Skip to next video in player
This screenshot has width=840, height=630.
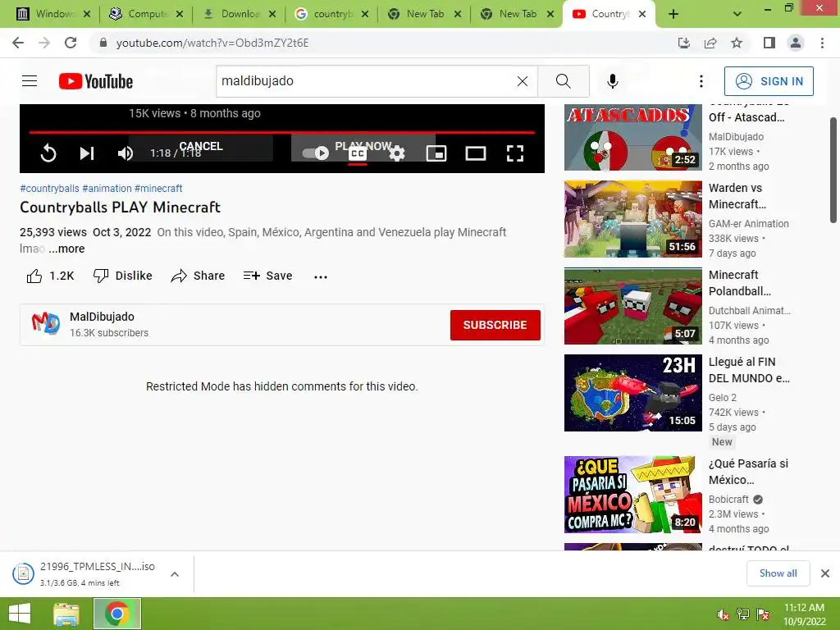point(87,153)
